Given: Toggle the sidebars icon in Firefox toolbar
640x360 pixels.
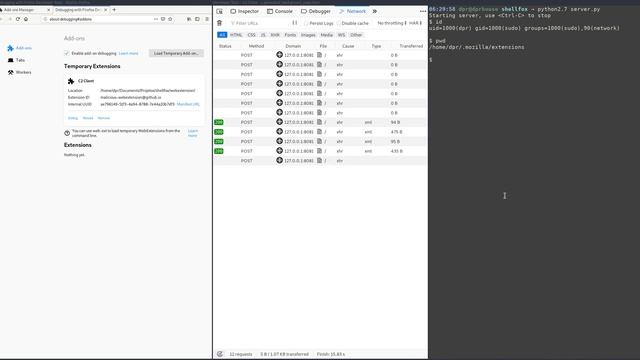Looking at the screenshot, I should 198,19.
